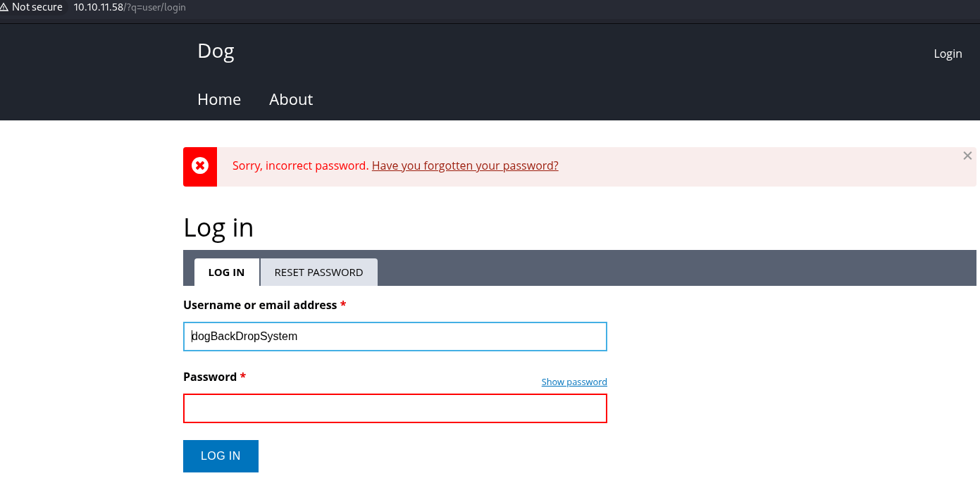
Task: Click the Log in page heading
Action: pos(218,227)
